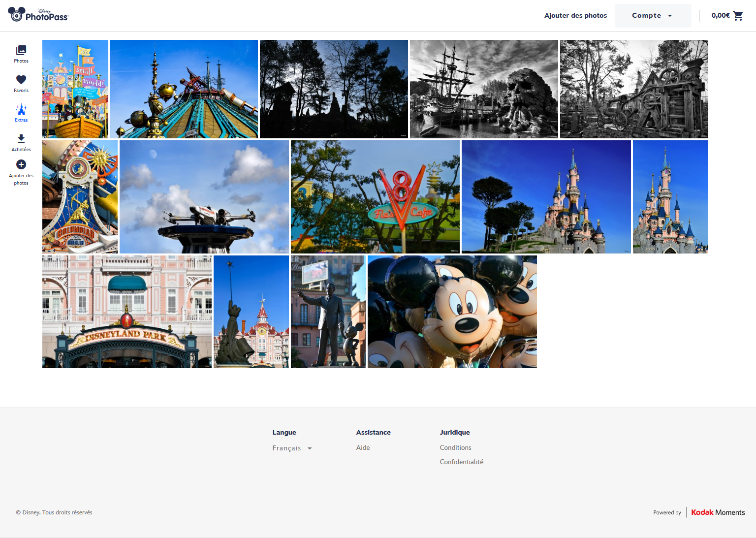Open the black-and-white wooden machinery photo

coord(634,89)
